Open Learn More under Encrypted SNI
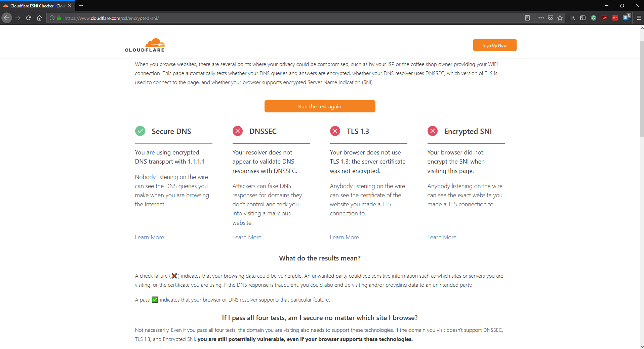 point(444,237)
